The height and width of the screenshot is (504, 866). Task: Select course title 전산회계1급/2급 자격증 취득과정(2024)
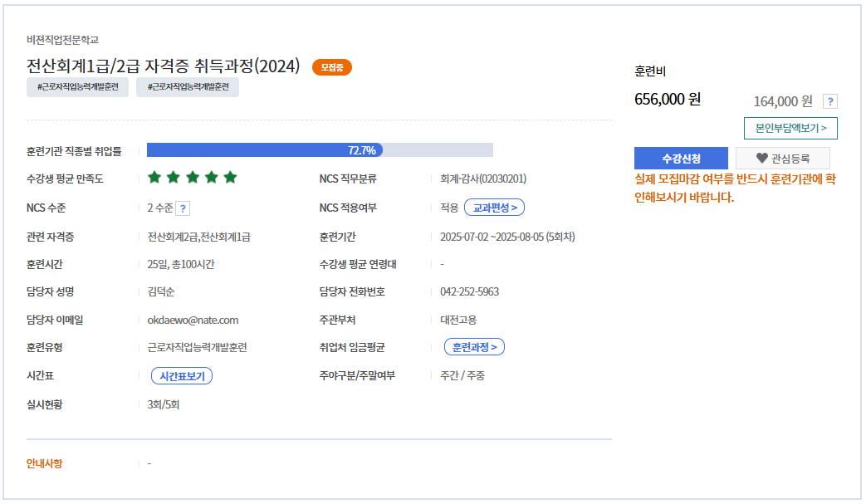(x=163, y=66)
